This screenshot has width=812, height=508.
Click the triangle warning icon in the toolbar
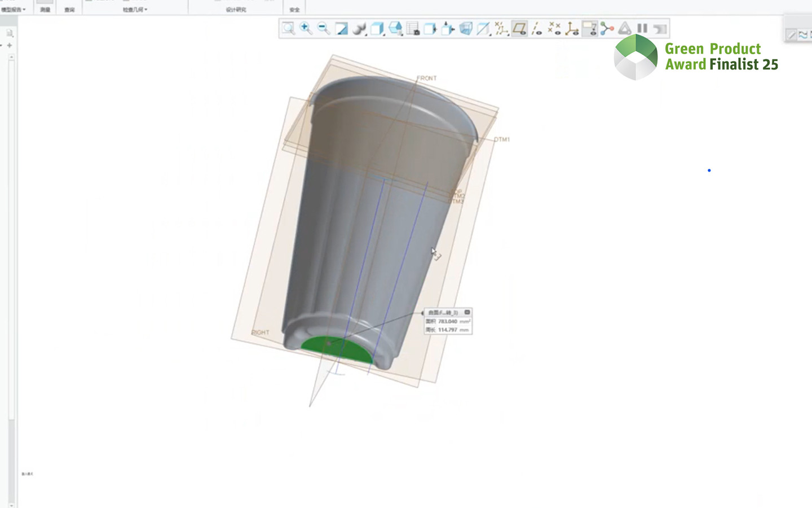(x=624, y=28)
